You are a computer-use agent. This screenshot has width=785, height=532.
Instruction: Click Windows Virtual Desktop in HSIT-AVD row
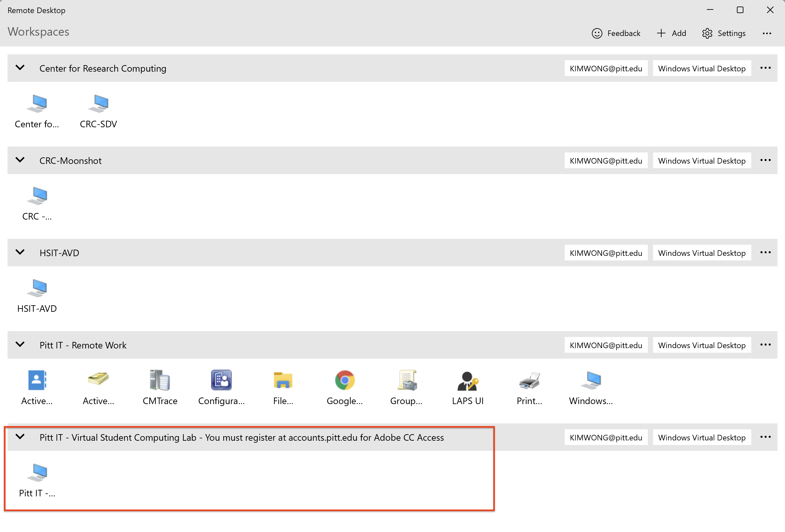(702, 253)
